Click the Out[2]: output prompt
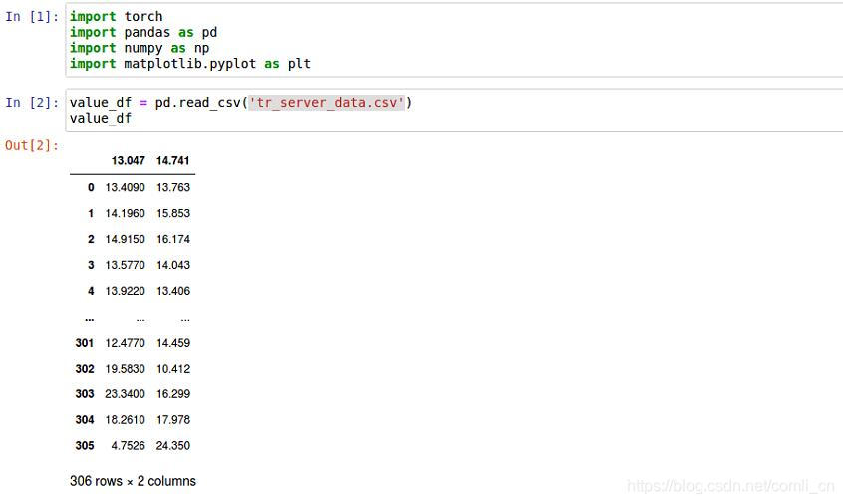The width and height of the screenshot is (843, 504). point(32,145)
